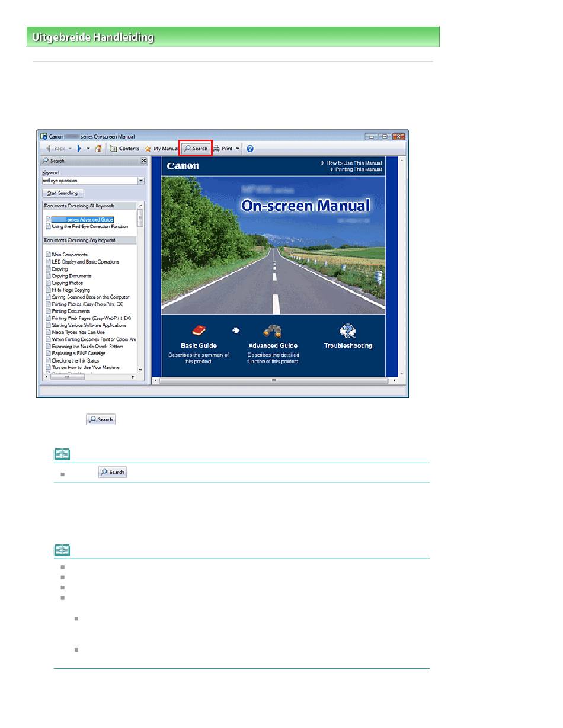This screenshot has height=728, width=563.
Task: Click the Print toolbar button
Action: point(223,149)
